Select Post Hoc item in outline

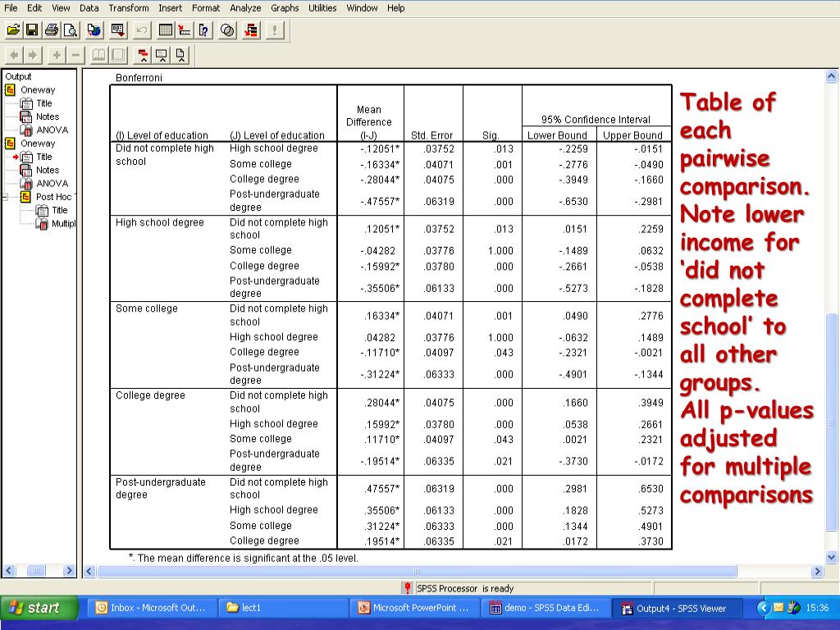tap(53, 197)
